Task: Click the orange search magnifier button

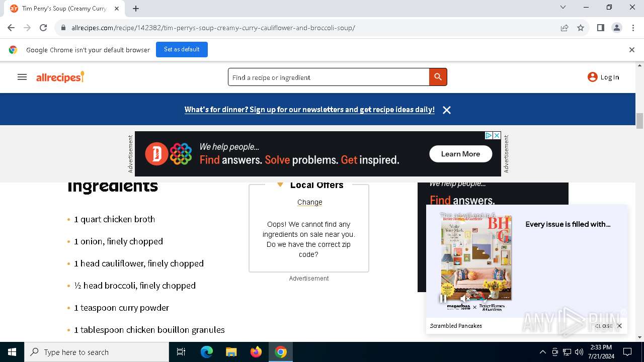Action: click(x=438, y=77)
